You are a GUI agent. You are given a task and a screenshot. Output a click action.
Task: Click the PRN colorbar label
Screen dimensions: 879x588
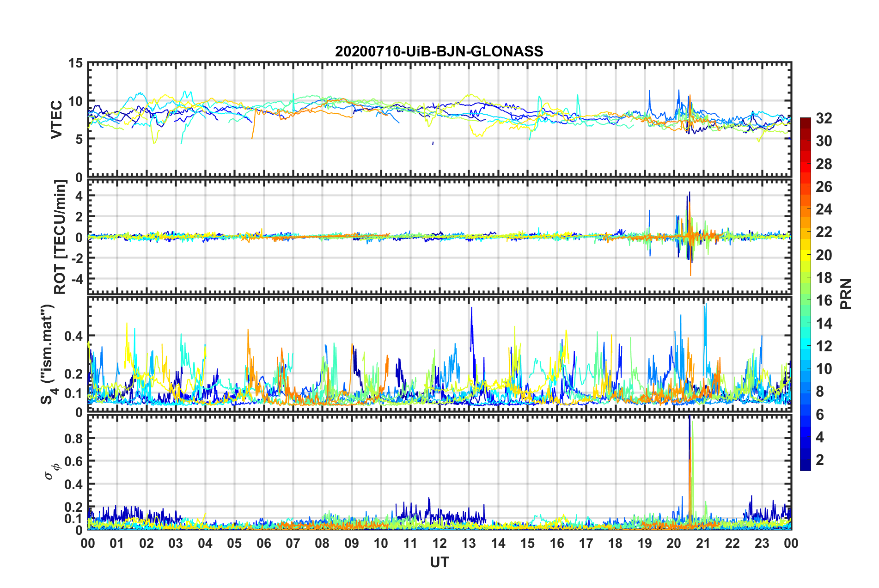tap(846, 294)
